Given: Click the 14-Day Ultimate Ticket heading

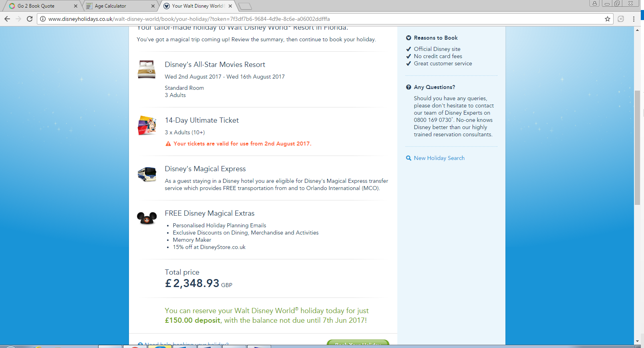Looking at the screenshot, I should 202,120.
